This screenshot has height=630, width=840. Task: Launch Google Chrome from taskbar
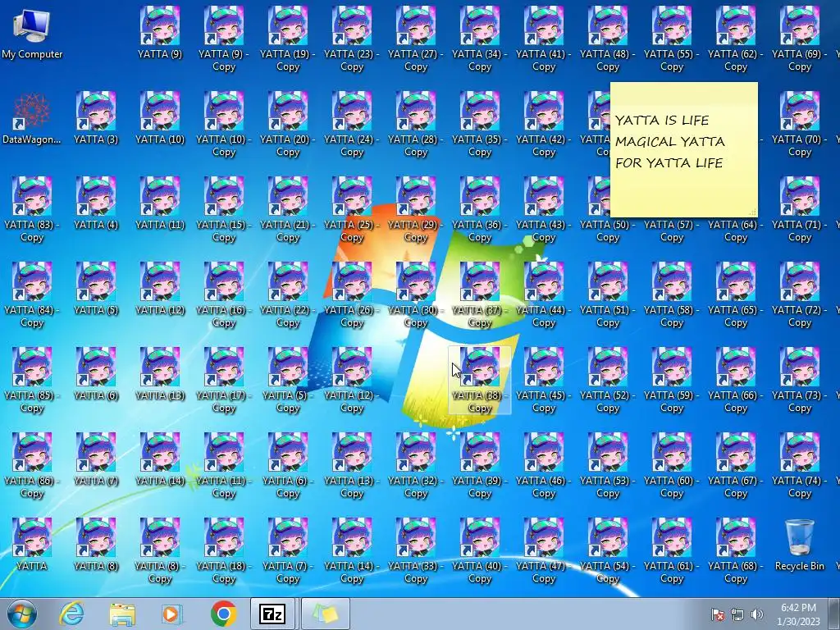[x=223, y=614]
